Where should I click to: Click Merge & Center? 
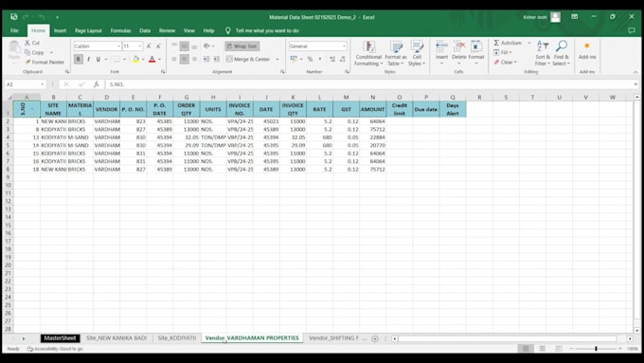pos(248,59)
